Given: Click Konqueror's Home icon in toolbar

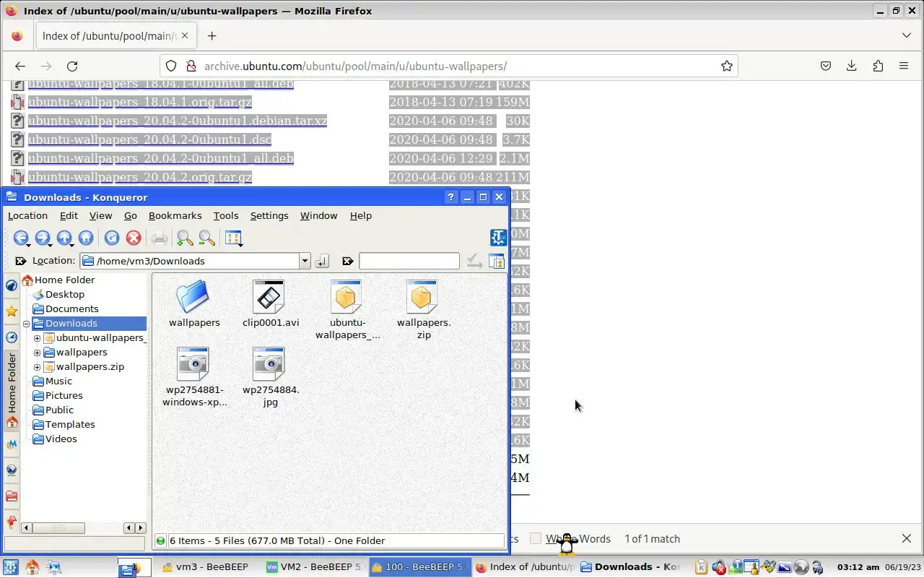Looking at the screenshot, I should (86, 238).
